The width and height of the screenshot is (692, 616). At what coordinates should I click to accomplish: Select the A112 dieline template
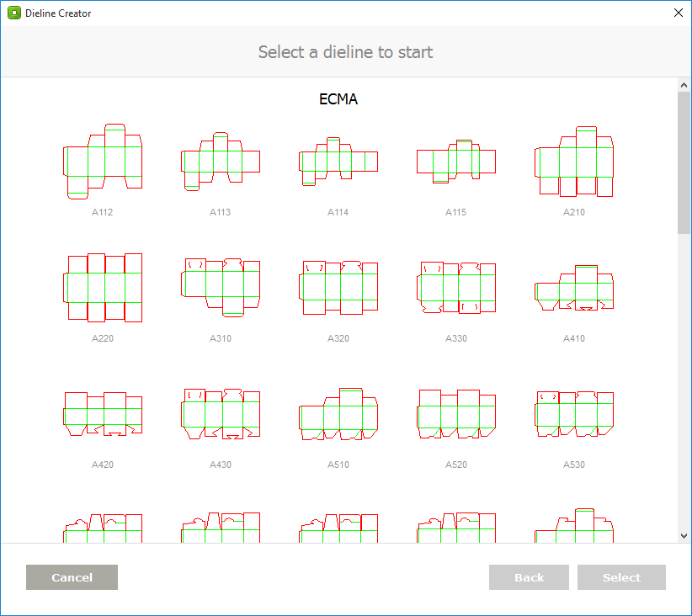point(103,162)
